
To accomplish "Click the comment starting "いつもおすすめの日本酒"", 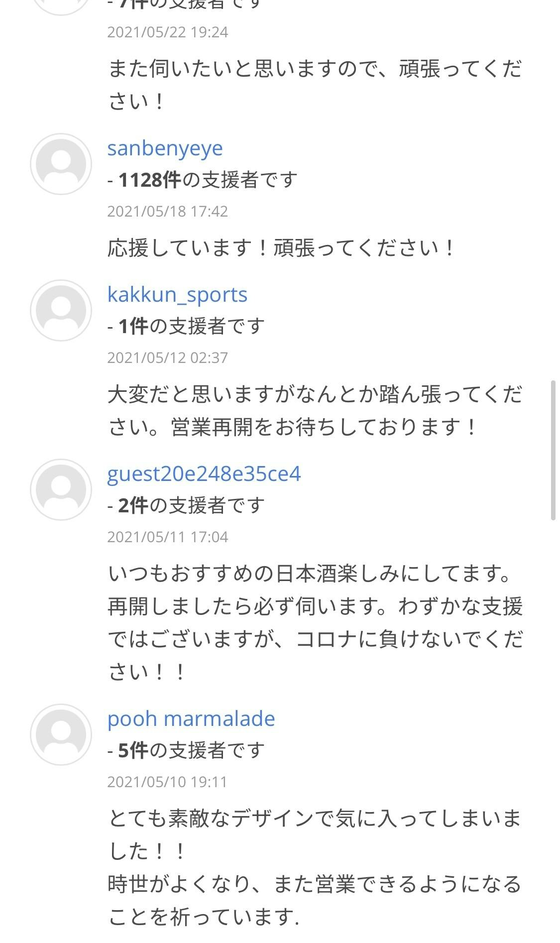I will point(315,622).
